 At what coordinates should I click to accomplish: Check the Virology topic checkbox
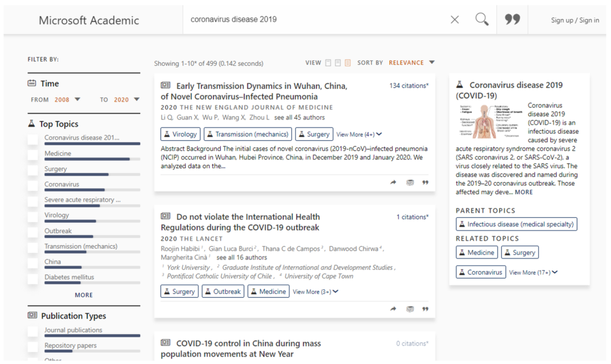(x=34, y=215)
